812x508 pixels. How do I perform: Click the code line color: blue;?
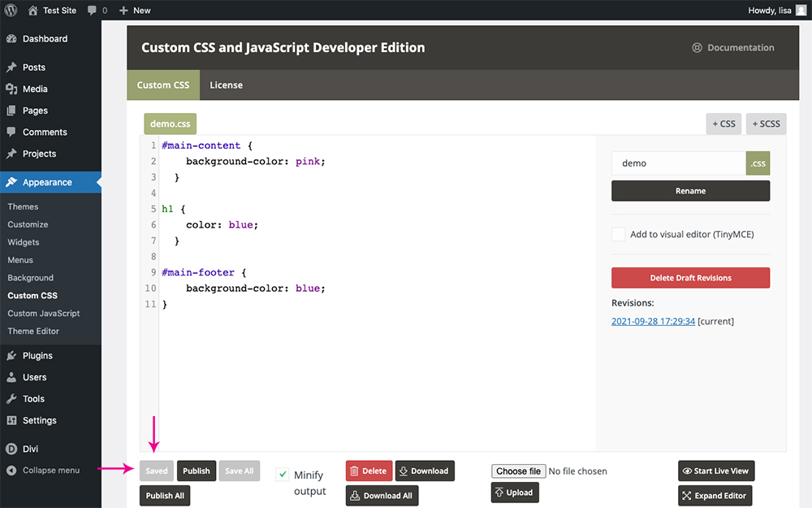pyautogui.click(x=222, y=225)
